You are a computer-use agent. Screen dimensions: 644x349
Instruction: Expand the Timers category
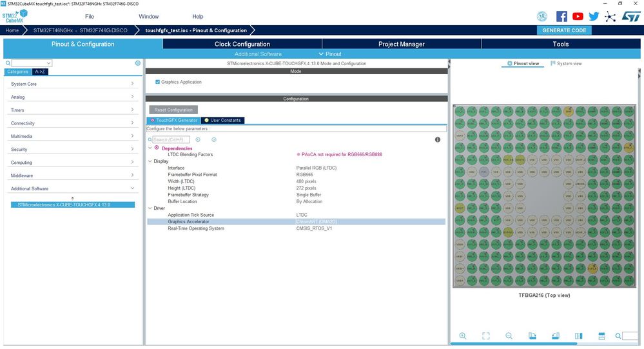click(x=72, y=110)
